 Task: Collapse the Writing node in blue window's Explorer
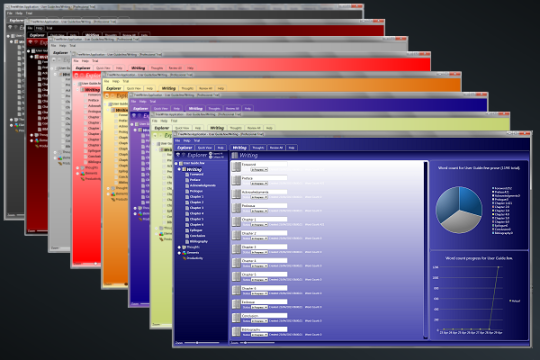tap(179, 169)
